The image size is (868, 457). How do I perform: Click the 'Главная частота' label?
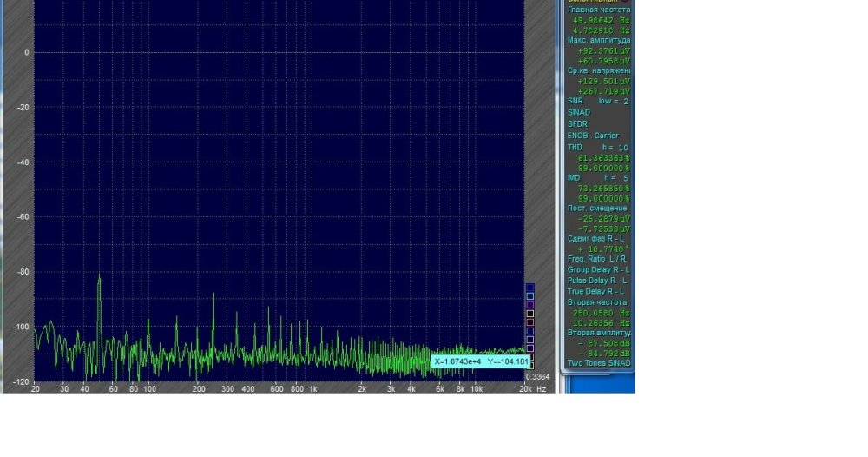(x=598, y=10)
